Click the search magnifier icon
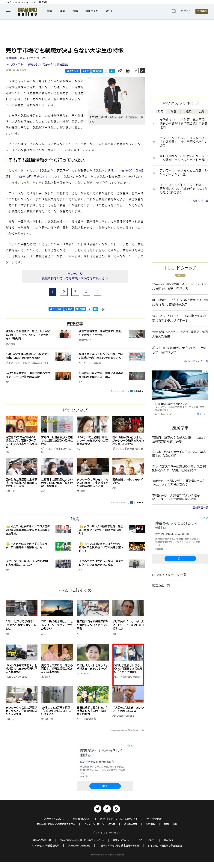This screenshot has width=214, height=868. coord(174,11)
